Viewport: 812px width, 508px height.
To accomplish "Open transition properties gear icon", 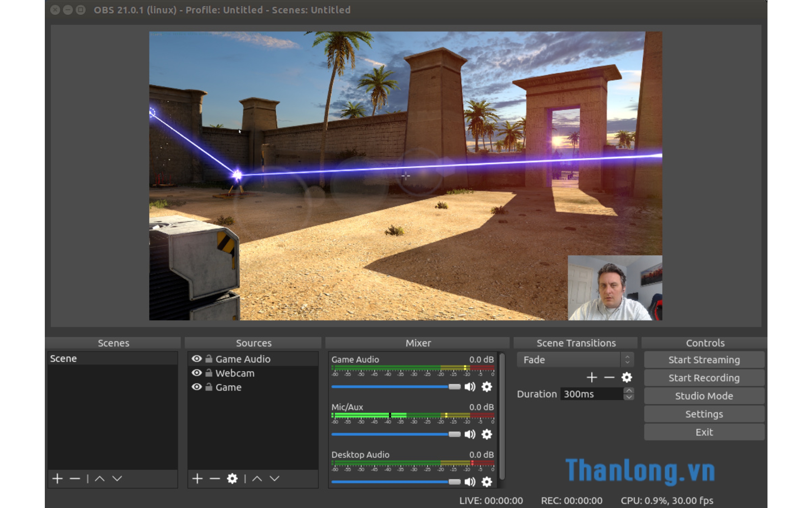I will tap(626, 377).
